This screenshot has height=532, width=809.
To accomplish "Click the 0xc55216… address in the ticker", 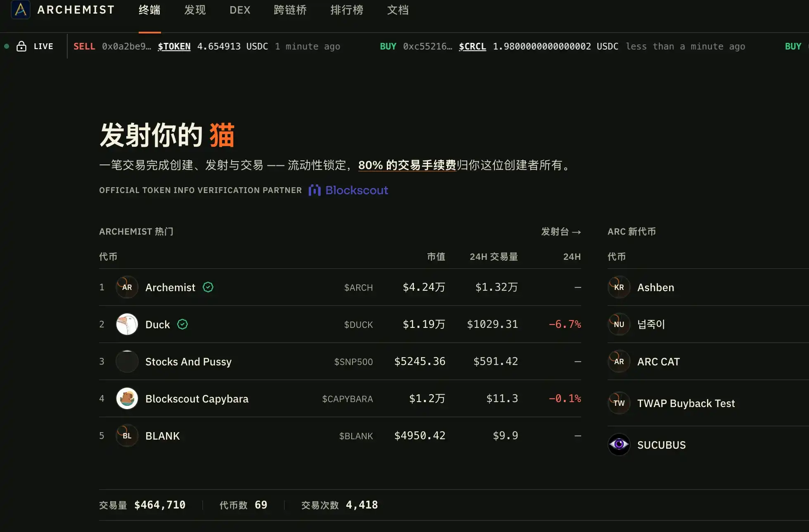I will tap(427, 46).
